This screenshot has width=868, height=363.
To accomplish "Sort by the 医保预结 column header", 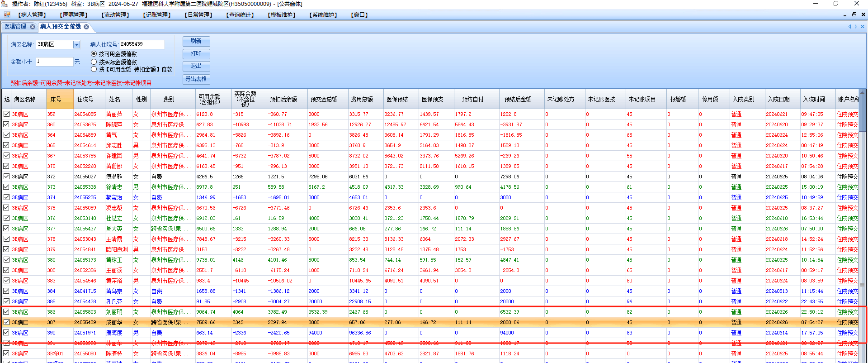I will pos(401,99).
